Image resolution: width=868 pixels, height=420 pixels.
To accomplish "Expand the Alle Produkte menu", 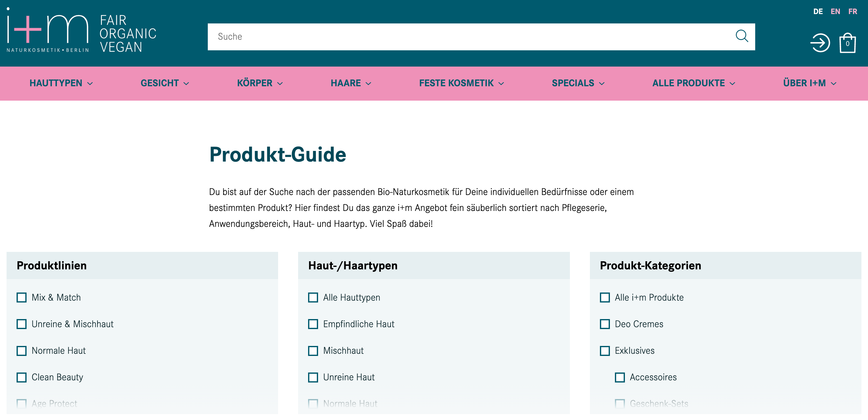I will pyautogui.click(x=694, y=83).
